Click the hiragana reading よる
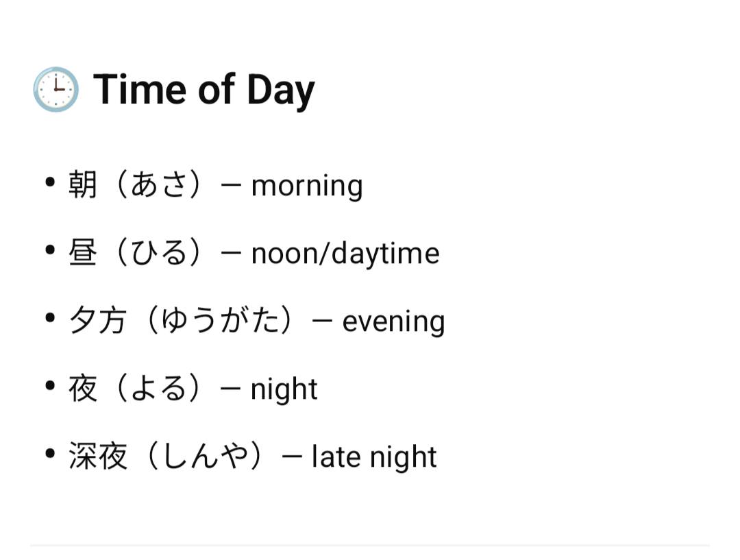 tap(158, 389)
